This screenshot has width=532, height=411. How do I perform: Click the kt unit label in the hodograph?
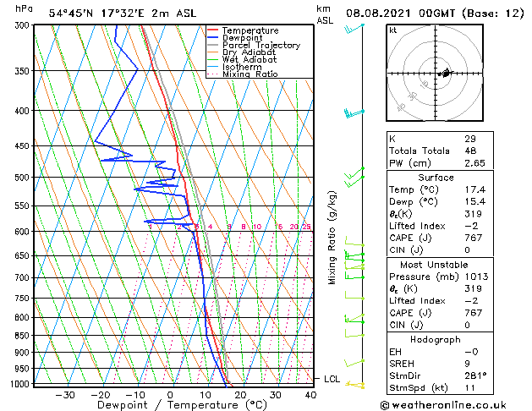point(393,30)
